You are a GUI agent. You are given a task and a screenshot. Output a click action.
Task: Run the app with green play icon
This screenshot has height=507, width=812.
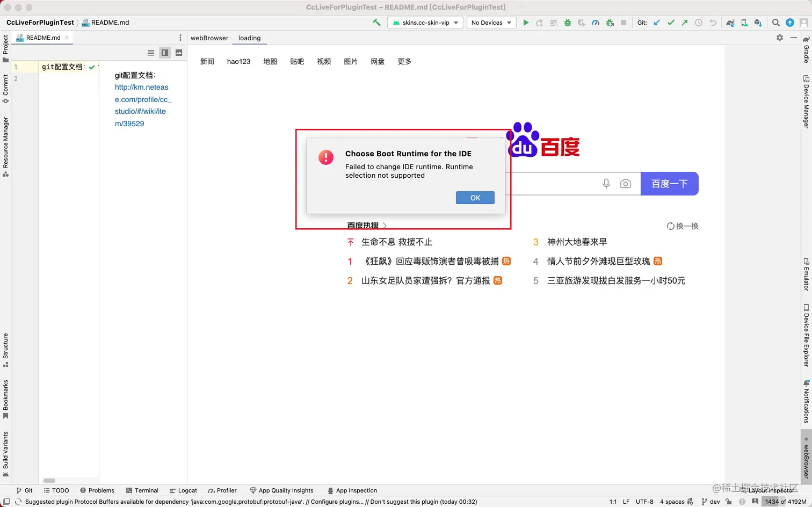point(526,23)
